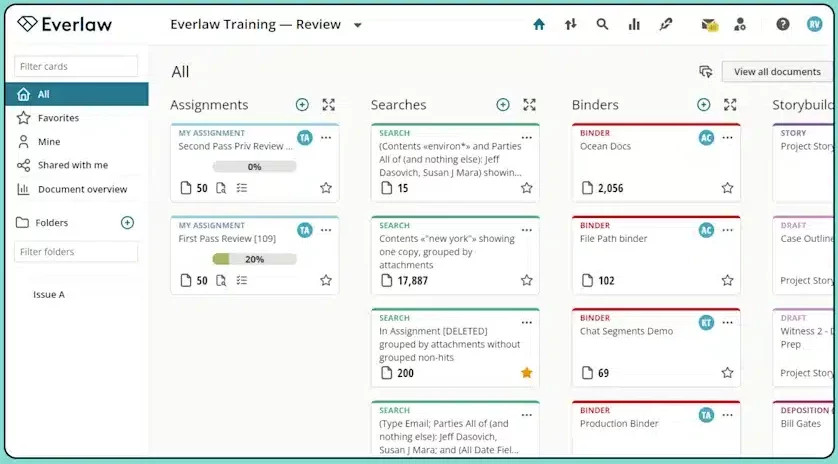The width and height of the screenshot is (838, 464).
Task: Open the Ocean Docs binder title
Action: pos(605,146)
